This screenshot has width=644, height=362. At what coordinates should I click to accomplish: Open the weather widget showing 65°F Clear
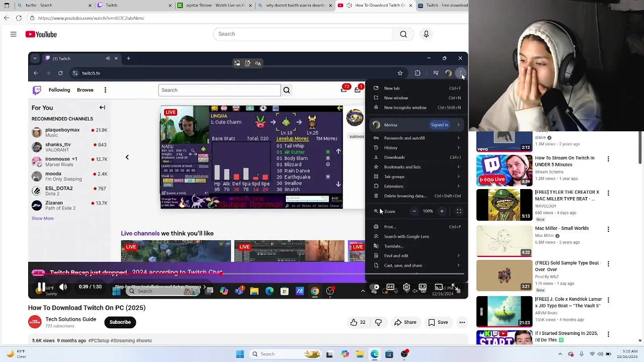pos(15,354)
